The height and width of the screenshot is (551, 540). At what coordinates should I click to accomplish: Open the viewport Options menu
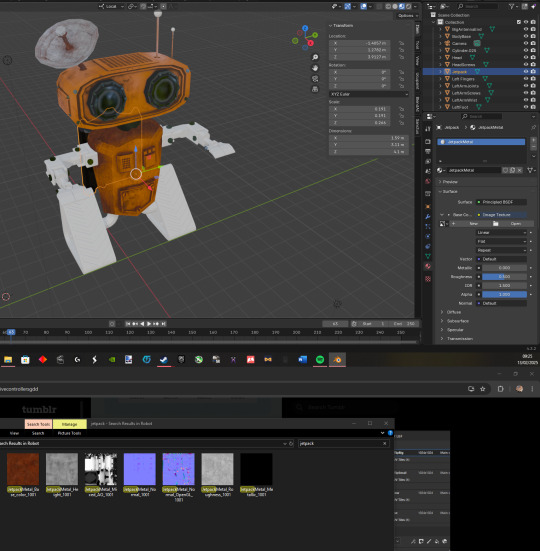pyautogui.click(x=408, y=16)
